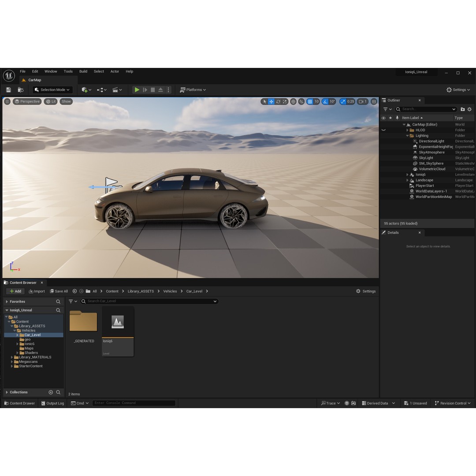This screenshot has width=476, height=476.
Task: Open the Content Drawer
Action: [x=19, y=403]
